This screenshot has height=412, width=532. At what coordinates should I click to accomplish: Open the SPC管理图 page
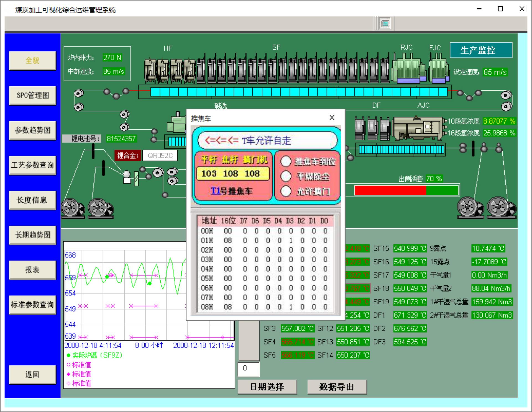click(33, 96)
